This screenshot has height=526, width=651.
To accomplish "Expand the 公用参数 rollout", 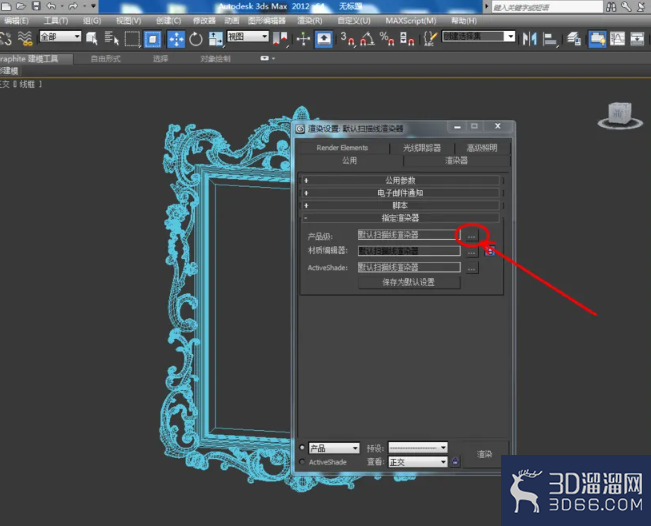I will pos(400,180).
